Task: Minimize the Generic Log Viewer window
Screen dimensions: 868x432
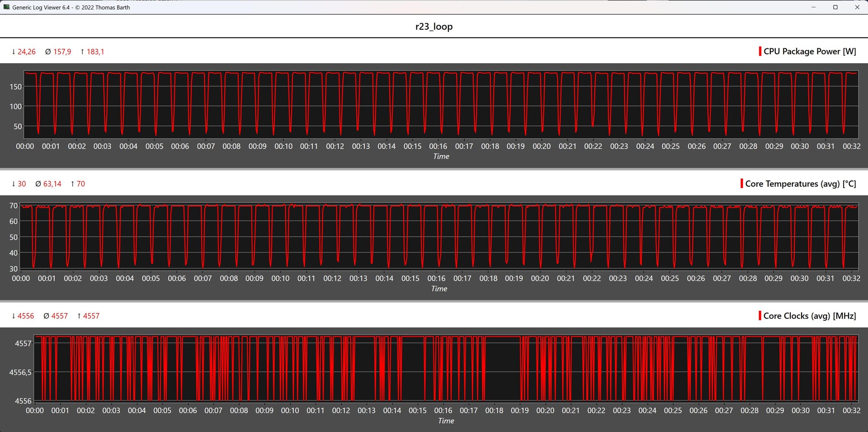Action: [x=814, y=7]
